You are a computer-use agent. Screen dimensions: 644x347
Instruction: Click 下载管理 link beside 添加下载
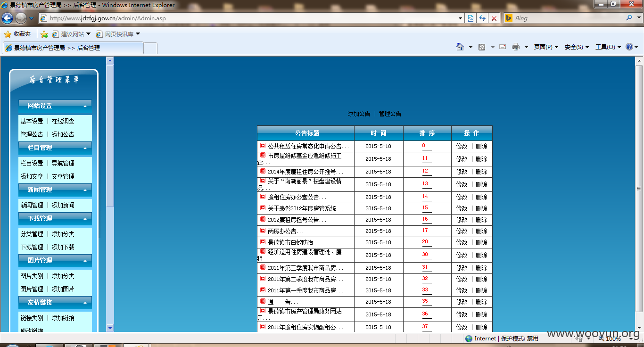[32, 247]
